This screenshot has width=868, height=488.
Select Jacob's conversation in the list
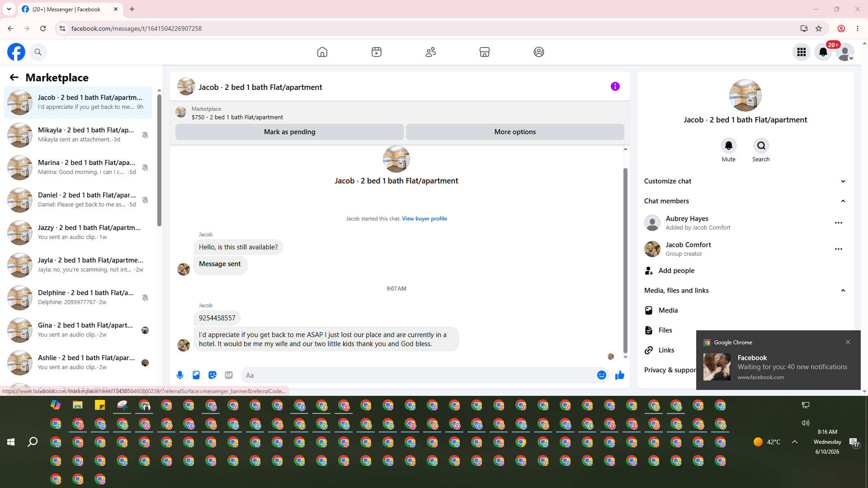tap(78, 103)
